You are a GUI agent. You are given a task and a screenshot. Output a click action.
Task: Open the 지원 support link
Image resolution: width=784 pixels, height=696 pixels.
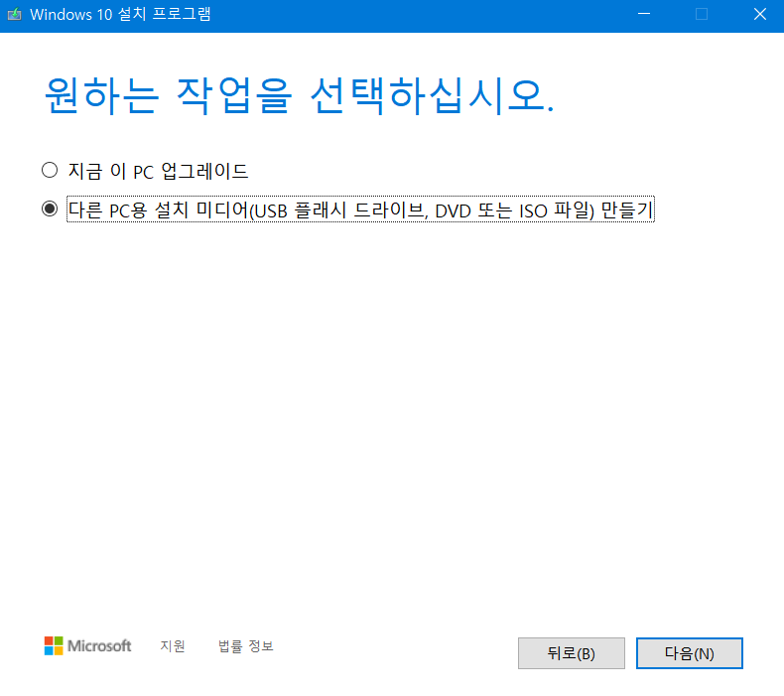(173, 646)
